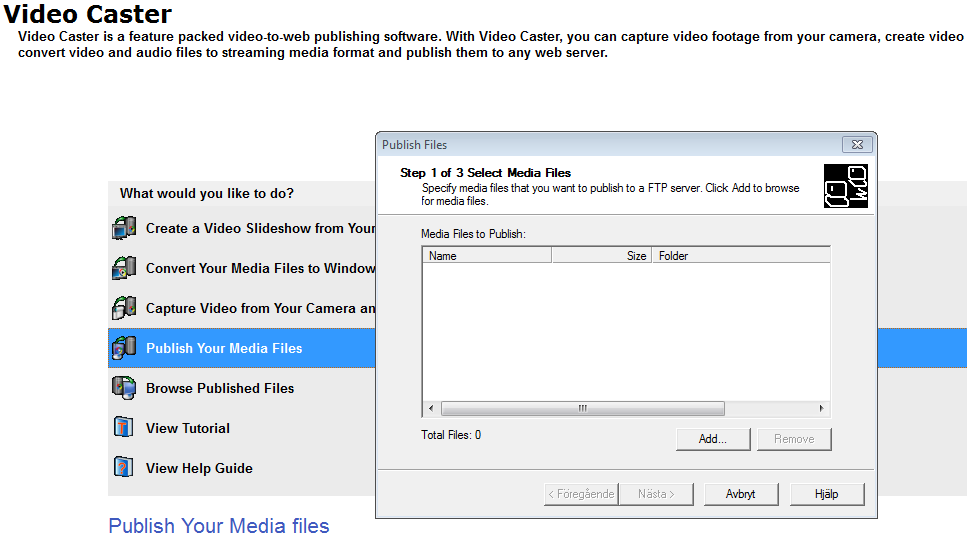Sort the file list by the Size column
967x537 pixels.
coord(602,256)
